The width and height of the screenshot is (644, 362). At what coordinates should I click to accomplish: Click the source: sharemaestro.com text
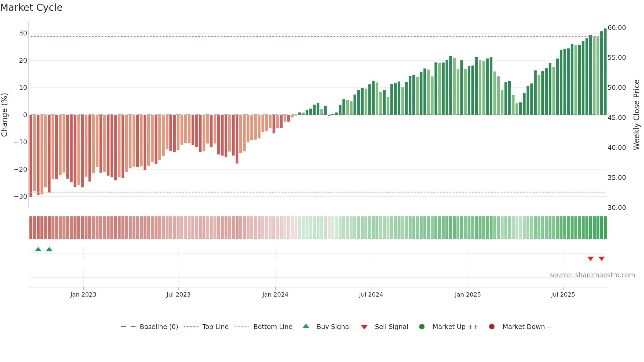tap(592, 275)
